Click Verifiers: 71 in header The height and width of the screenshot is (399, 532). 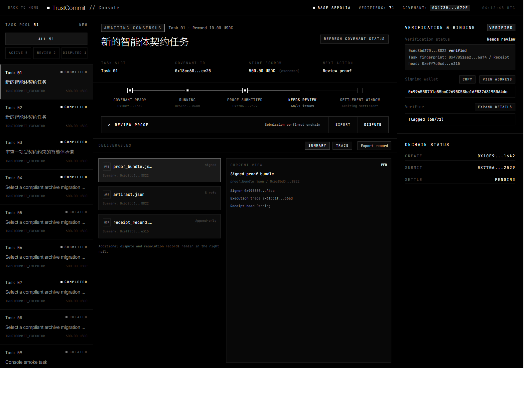pos(376,8)
